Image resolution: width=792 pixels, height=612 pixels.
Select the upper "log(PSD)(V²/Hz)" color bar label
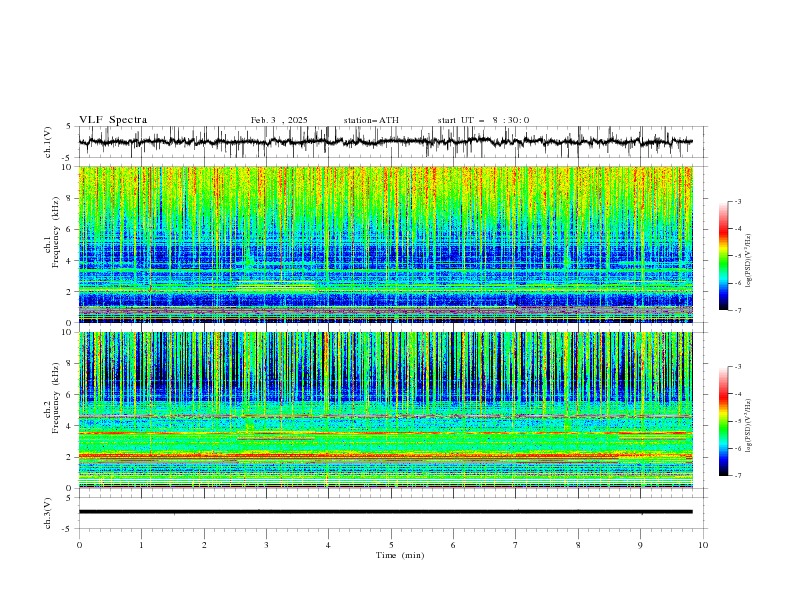(x=749, y=261)
